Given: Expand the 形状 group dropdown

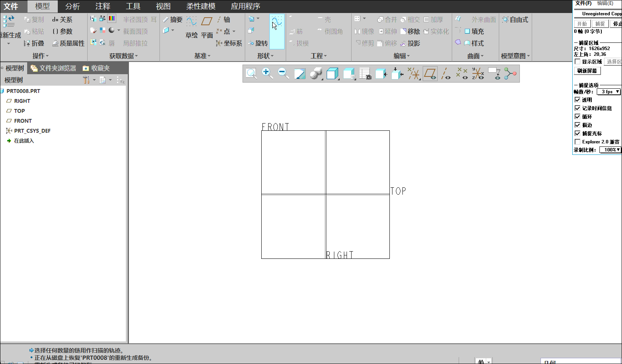Looking at the screenshot, I should click(265, 56).
